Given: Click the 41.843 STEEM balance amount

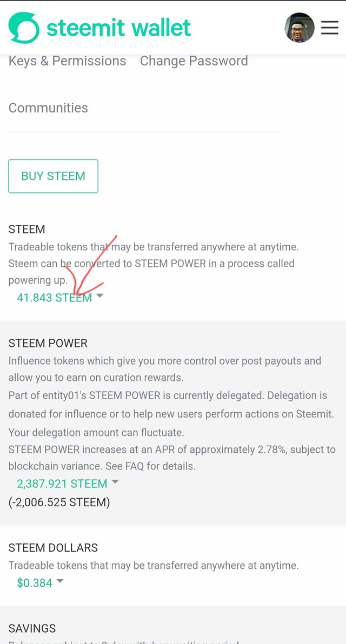Looking at the screenshot, I should pos(54,298).
